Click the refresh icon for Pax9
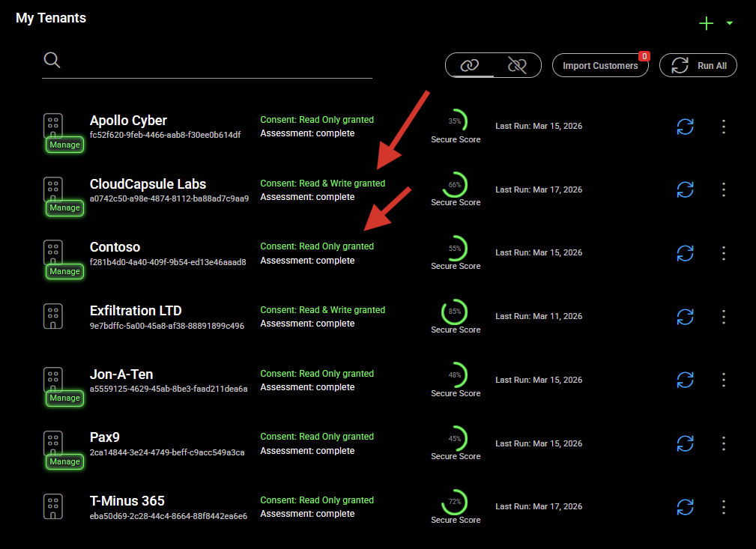 coord(685,443)
